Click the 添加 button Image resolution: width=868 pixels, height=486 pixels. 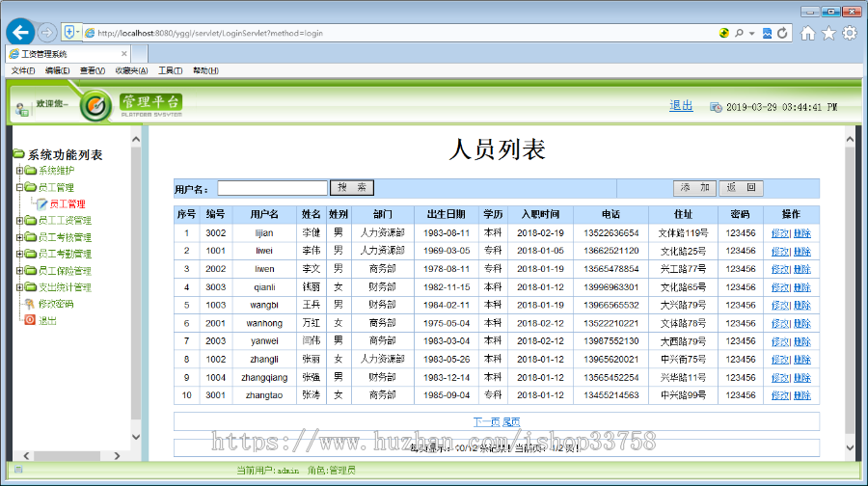[x=694, y=188]
